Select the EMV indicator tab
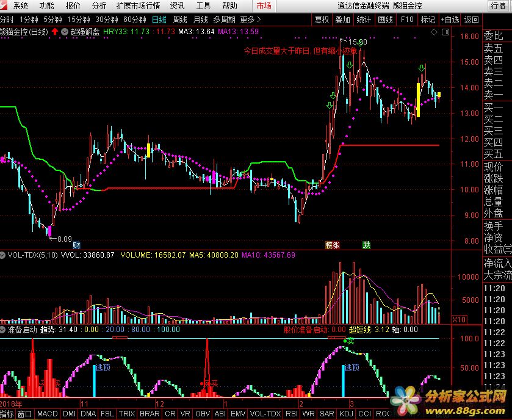 tap(238, 414)
